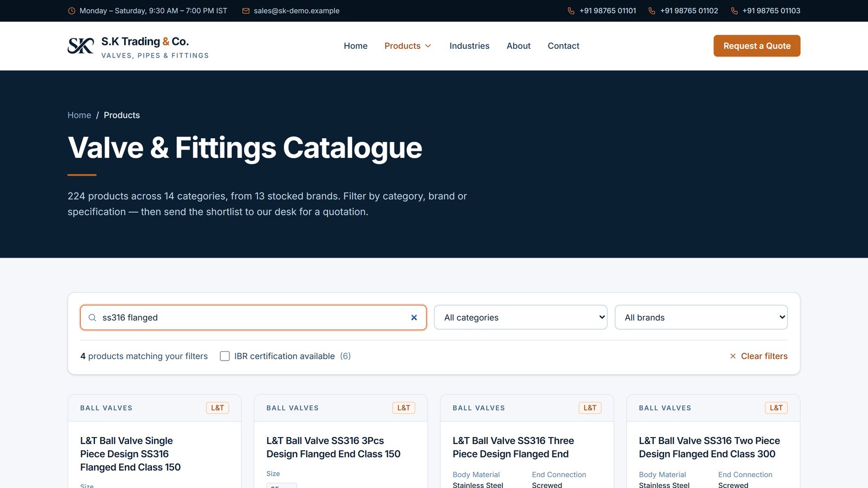Go to the Home nav item
Image resolution: width=868 pixels, height=488 pixels.
click(356, 46)
